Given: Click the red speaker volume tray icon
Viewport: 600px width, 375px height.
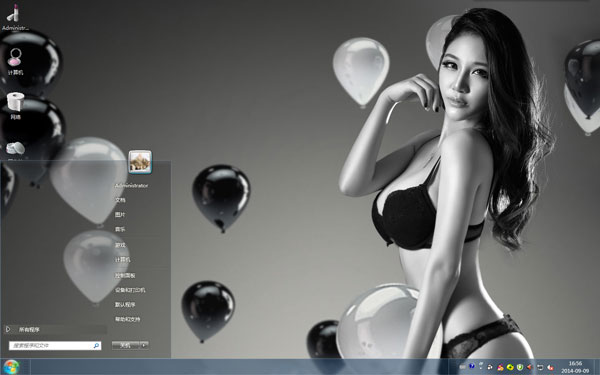Looking at the screenshot, I should pyautogui.click(x=529, y=367).
